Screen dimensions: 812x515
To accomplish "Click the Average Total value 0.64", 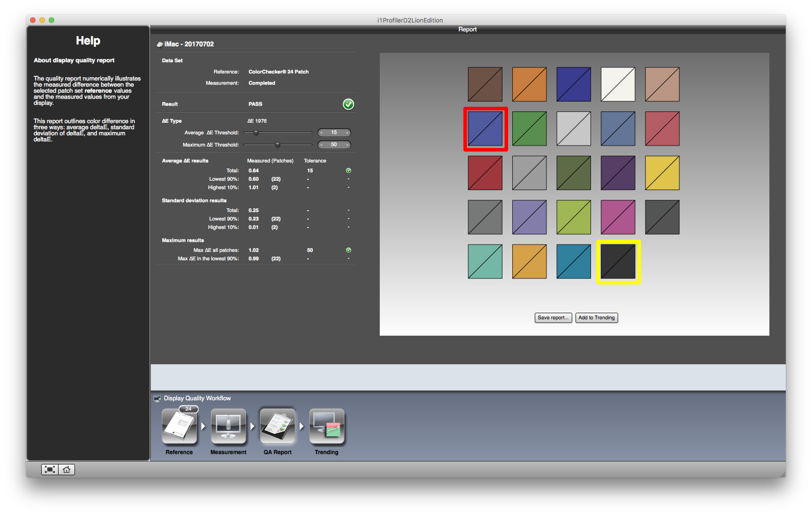I will (x=254, y=171).
